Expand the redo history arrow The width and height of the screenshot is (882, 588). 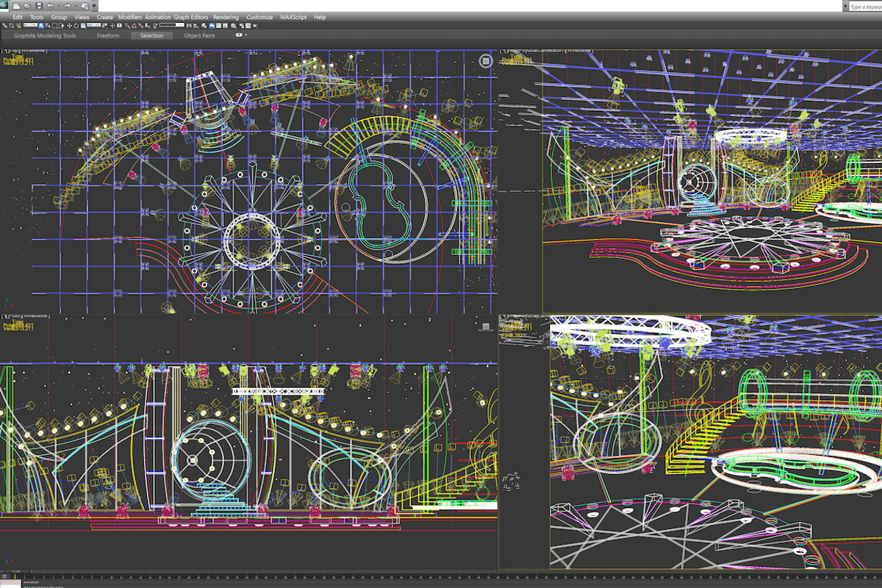(x=75, y=6)
